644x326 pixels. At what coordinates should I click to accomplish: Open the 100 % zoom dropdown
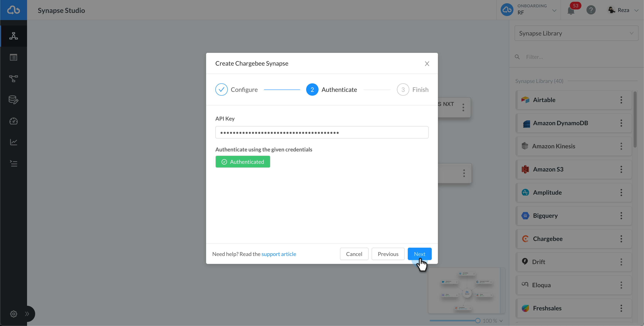tap(493, 321)
